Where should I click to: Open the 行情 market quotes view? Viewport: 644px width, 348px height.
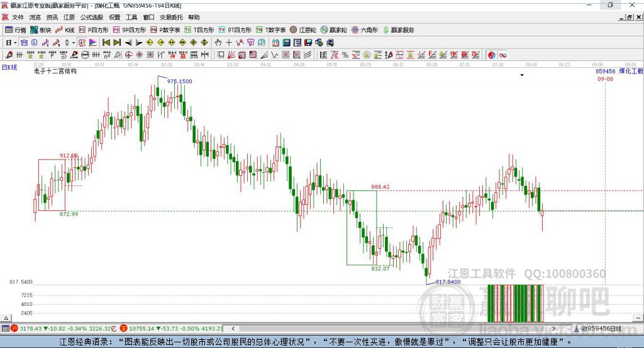(x=15, y=30)
